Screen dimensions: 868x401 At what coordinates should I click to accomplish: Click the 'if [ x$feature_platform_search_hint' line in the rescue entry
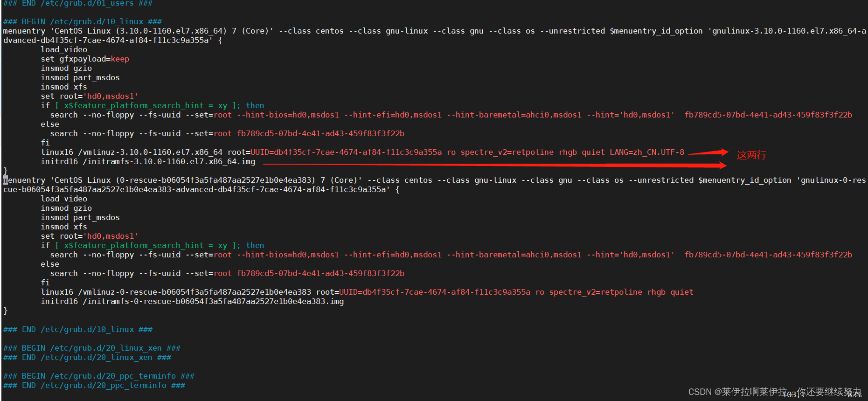click(153, 245)
